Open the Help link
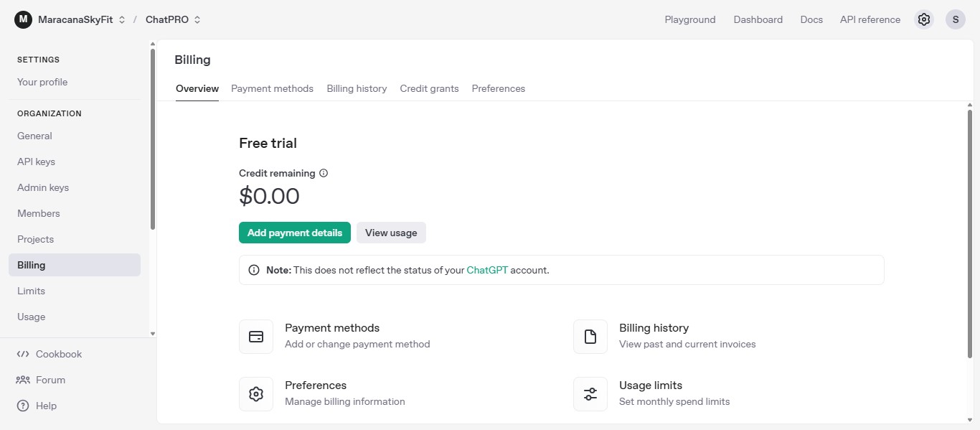Screen dimensions: 980x430 tap(46, 406)
